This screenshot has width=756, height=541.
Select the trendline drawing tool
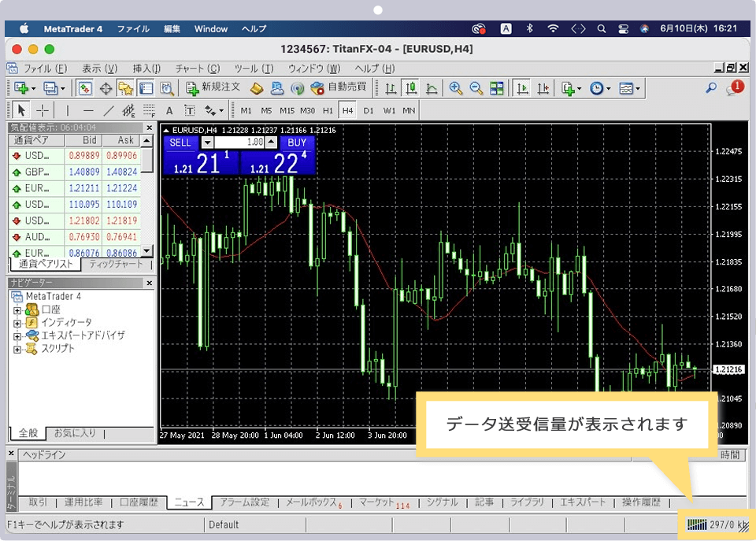109,110
